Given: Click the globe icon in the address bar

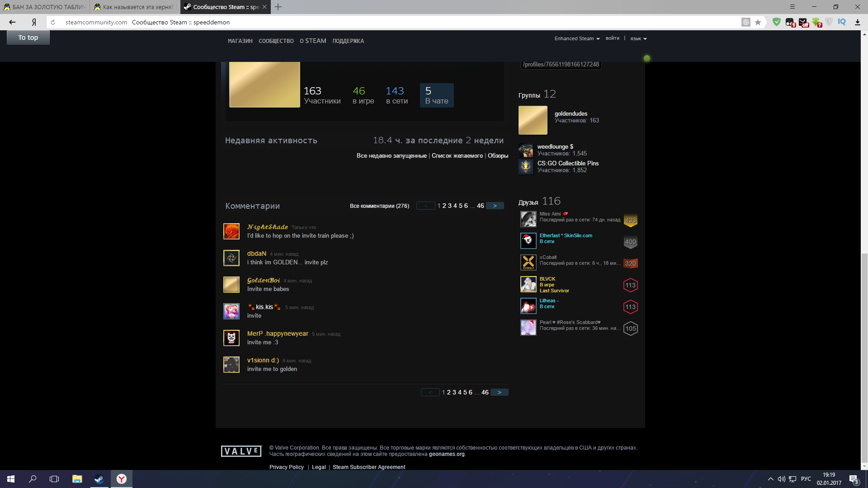Looking at the screenshot, I should (x=746, y=22).
